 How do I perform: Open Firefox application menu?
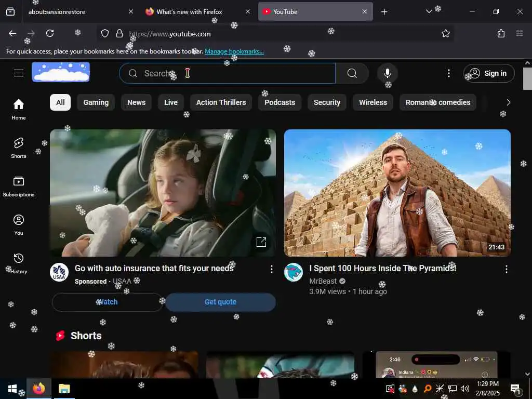520,33
